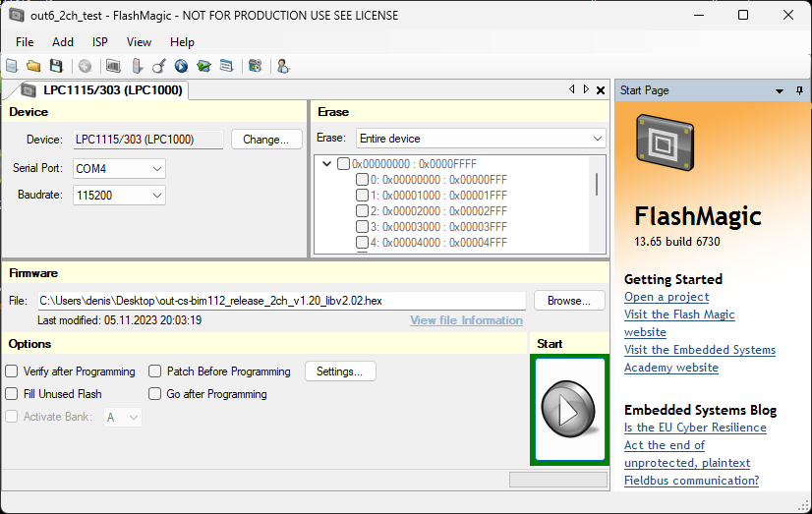This screenshot has height=514, width=812.
Task: Enable Verify after Programming checkbox
Action: 12,371
